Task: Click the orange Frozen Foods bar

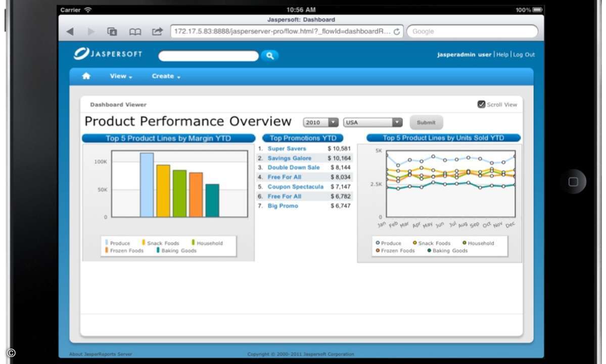Action: [196, 195]
